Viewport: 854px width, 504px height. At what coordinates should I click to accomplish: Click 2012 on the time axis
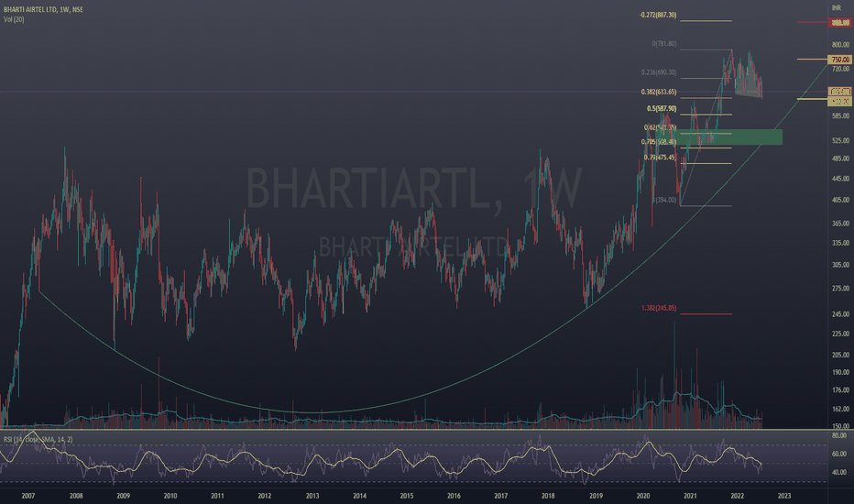(265, 496)
